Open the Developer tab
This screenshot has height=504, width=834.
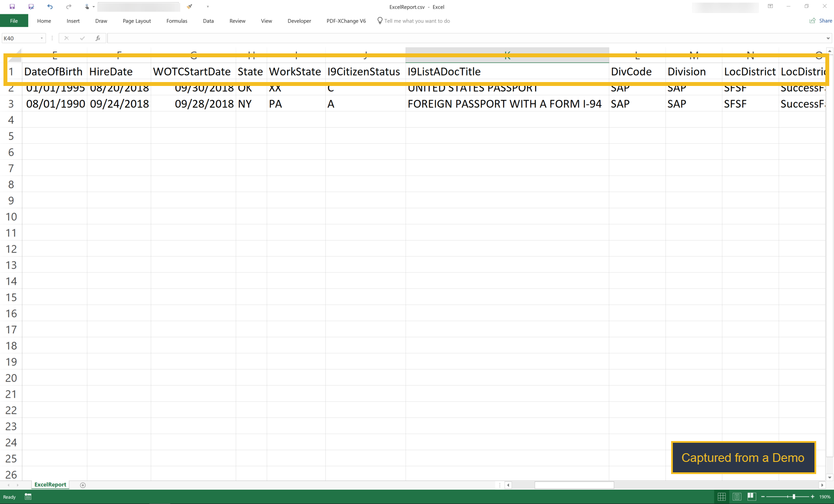pyautogui.click(x=299, y=21)
